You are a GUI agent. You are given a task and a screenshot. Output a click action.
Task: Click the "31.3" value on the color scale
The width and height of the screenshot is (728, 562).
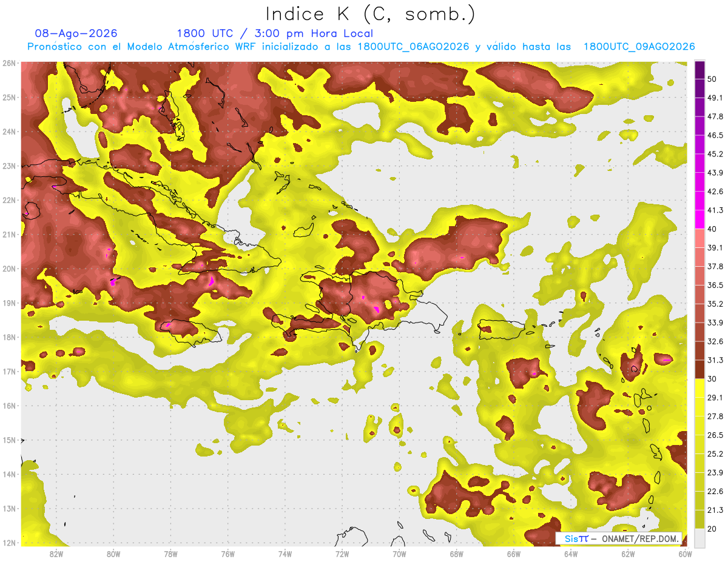[x=716, y=360]
